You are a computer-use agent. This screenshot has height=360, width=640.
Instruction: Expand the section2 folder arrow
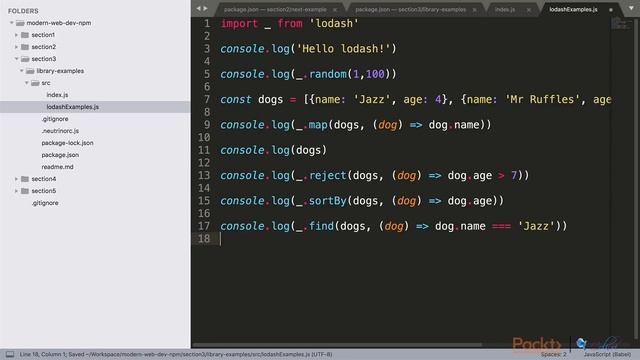click(x=16, y=47)
